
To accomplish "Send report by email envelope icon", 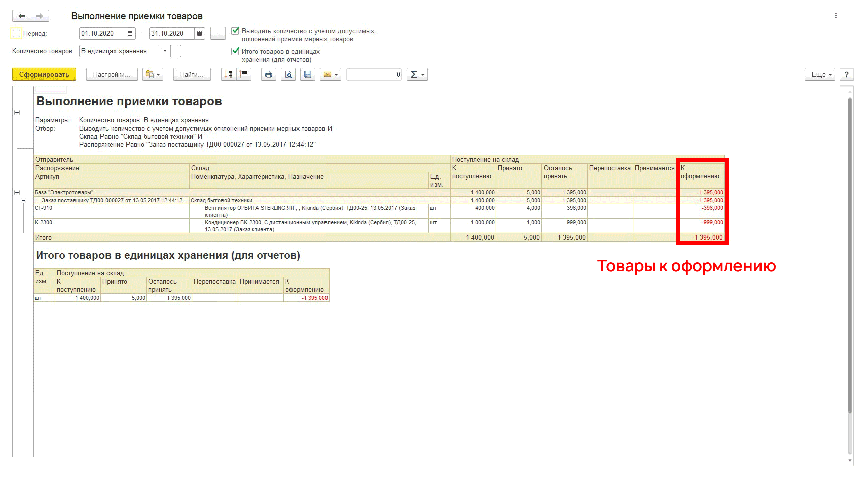I will pyautogui.click(x=331, y=75).
